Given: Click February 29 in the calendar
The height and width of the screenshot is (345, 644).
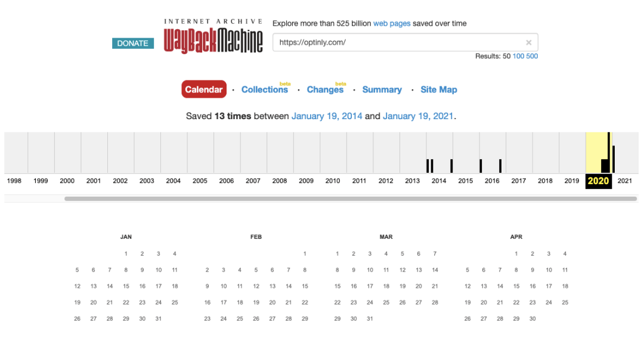Looking at the screenshot, I should (x=305, y=318).
